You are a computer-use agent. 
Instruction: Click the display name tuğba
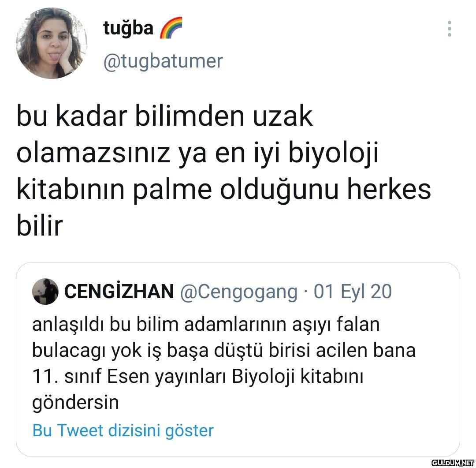128,28
